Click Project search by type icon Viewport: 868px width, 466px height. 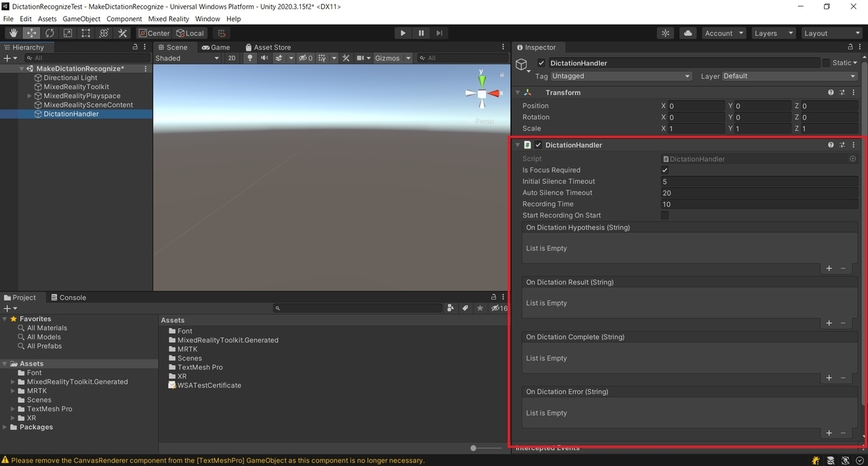point(451,308)
